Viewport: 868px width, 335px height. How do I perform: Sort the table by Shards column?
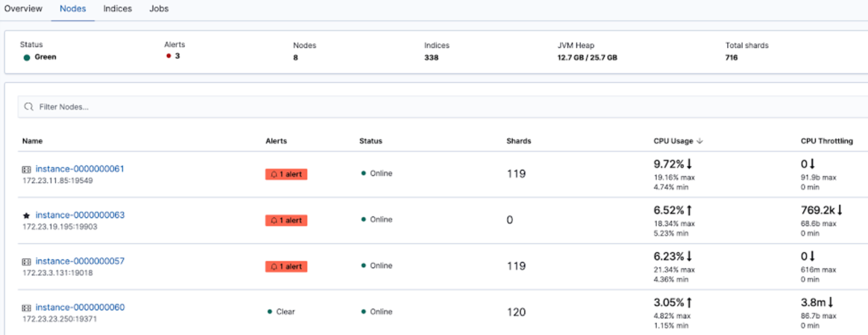tap(518, 141)
